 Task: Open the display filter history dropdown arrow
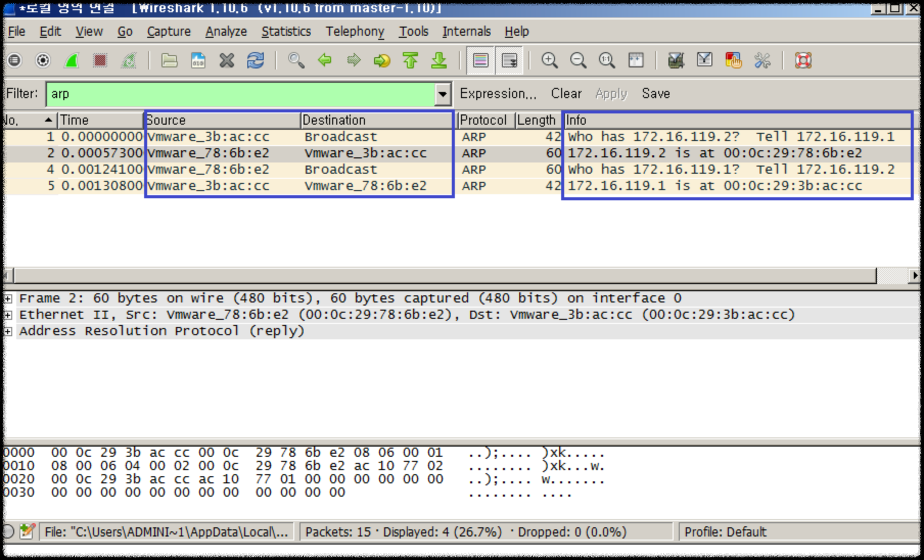(443, 94)
